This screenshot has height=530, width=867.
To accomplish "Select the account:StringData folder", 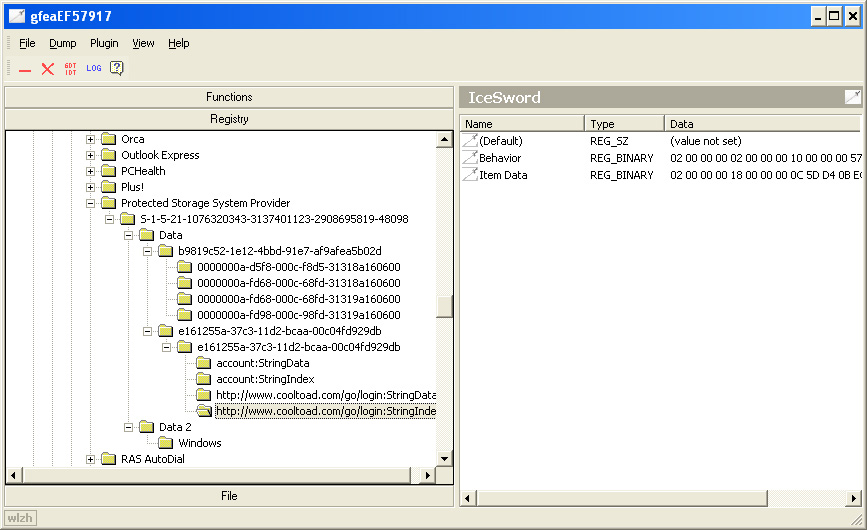I will pos(263,363).
